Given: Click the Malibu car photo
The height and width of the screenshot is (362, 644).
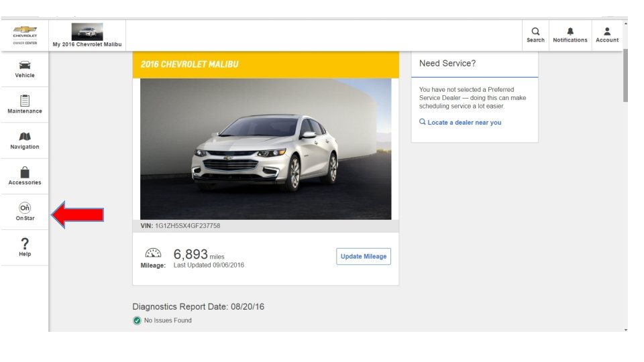Looking at the screenshot, I should coord(266,149).
